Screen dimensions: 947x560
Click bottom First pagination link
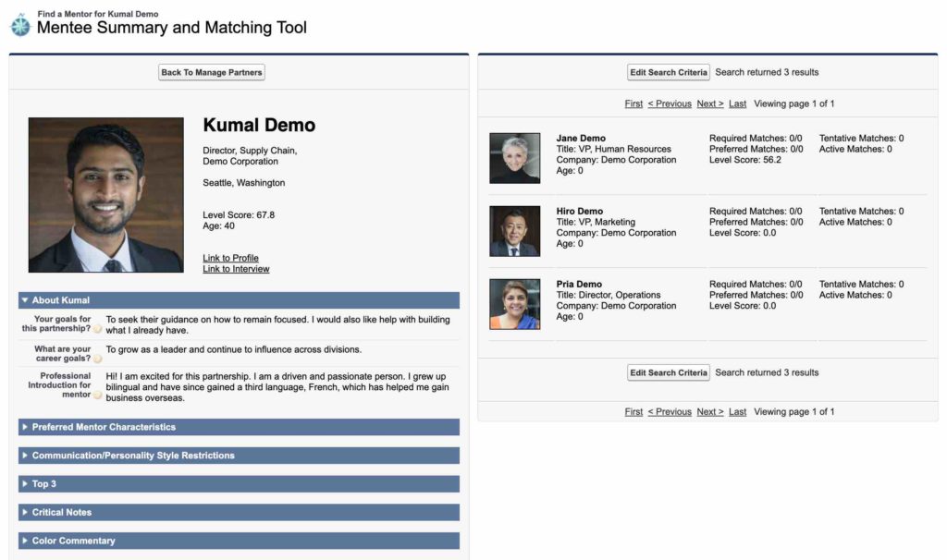(633, 411)
